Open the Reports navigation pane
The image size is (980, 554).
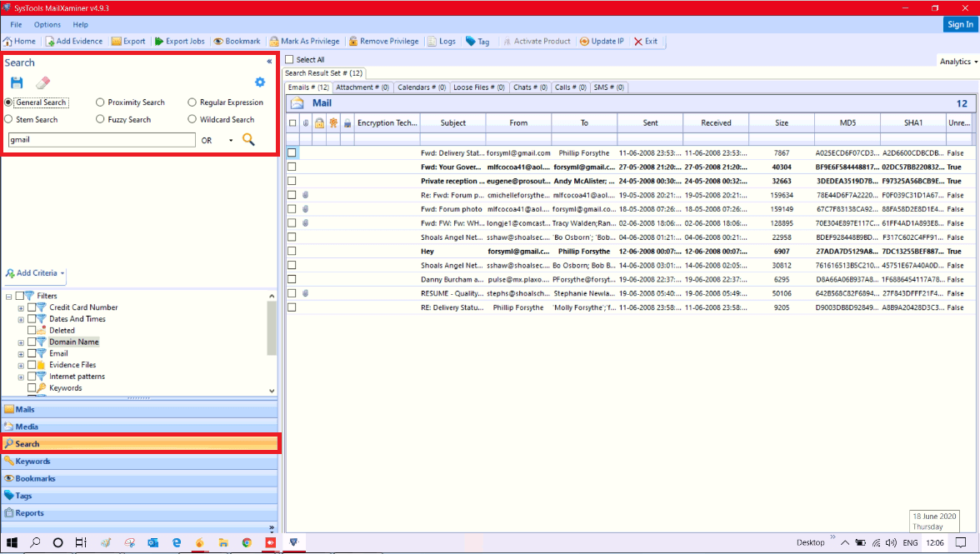pos(140,513)
